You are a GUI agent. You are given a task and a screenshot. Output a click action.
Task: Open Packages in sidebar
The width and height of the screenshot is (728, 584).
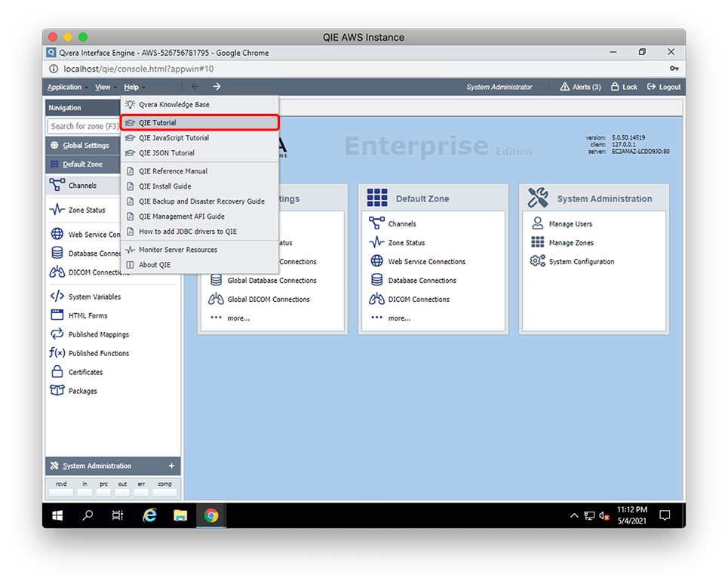[x=74, y=391]
